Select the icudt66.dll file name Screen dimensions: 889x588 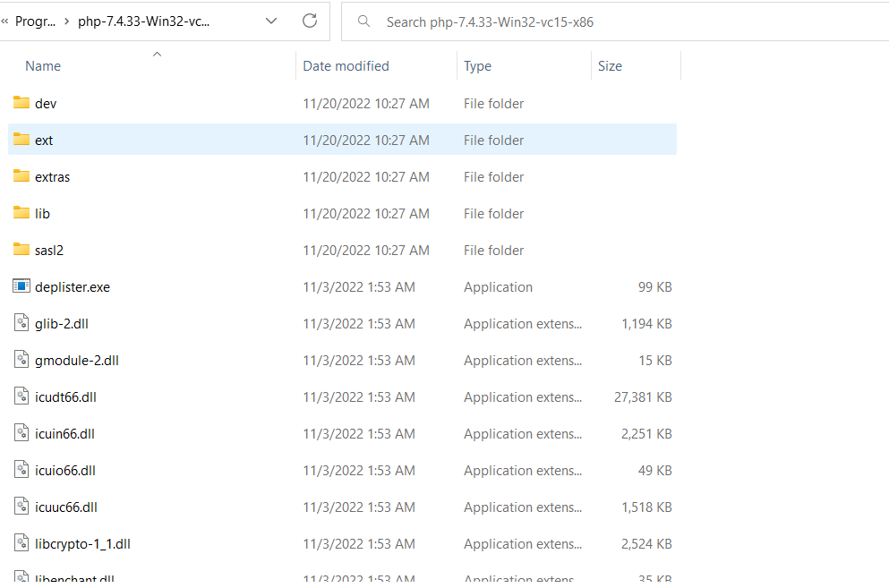pyautogui.click(x=65, y=396)
